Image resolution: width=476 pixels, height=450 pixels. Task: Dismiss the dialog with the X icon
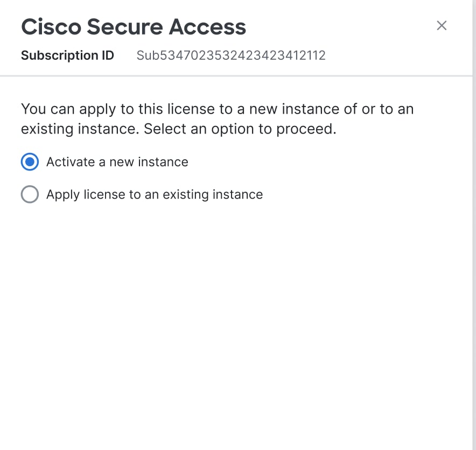pos(442,25)
